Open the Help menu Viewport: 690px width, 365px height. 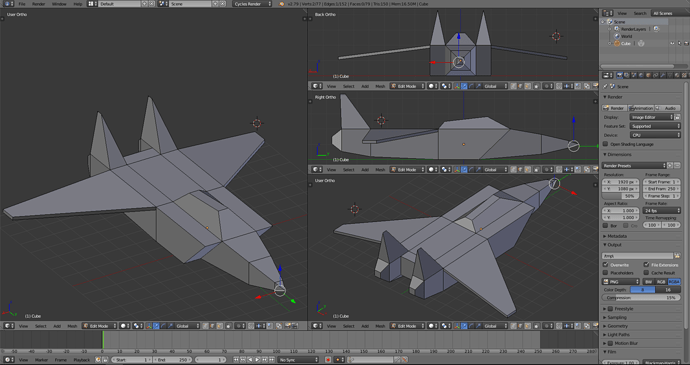coord(78,4)
